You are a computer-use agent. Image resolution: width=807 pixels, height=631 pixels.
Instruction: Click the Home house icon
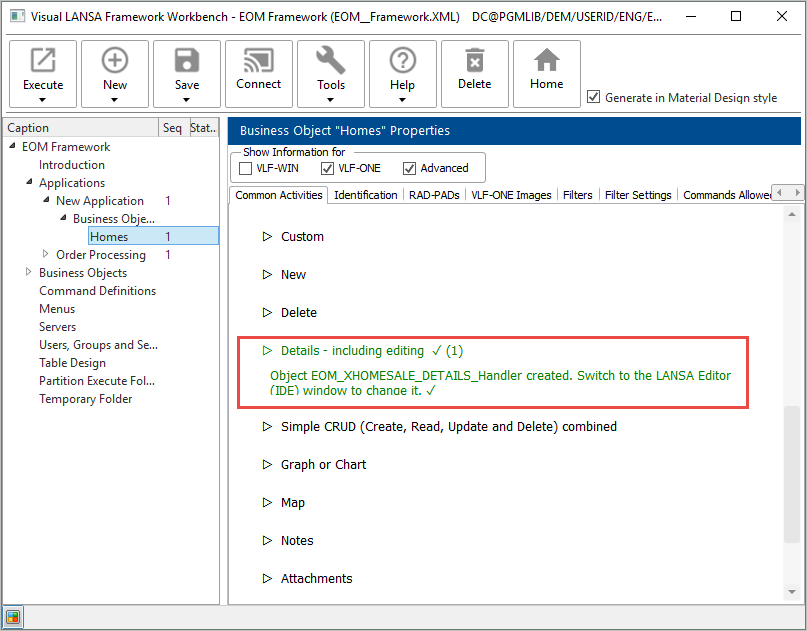pos(547,61)
